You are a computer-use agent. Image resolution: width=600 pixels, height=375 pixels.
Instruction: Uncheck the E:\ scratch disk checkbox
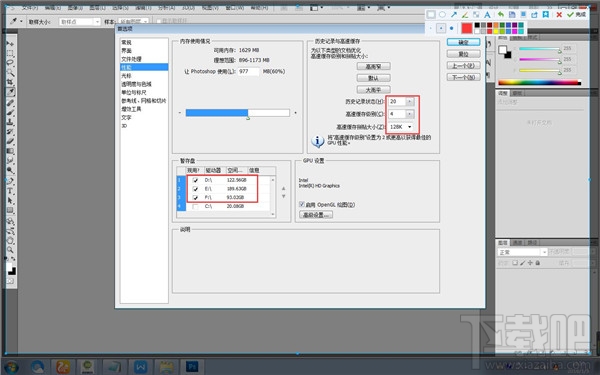point(195,189)
